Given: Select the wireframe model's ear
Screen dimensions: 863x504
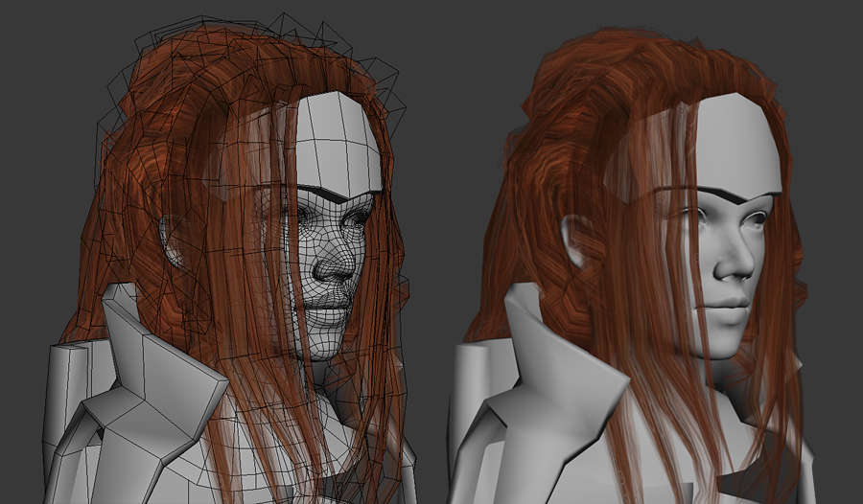Looking at the screenshot, I should (175, 242).
